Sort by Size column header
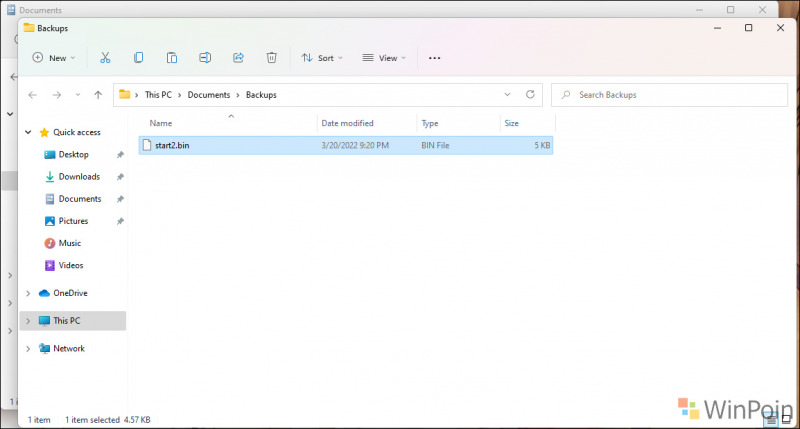 coord(512,123)
